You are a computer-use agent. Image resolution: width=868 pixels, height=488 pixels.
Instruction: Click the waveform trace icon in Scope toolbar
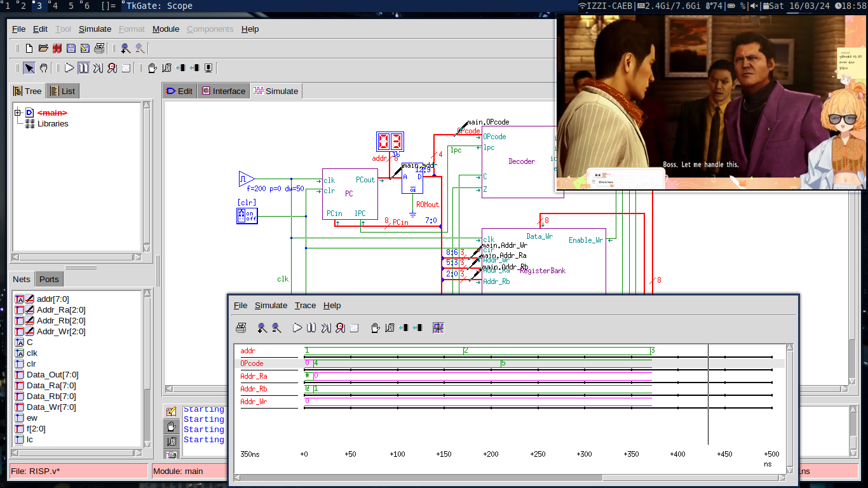point(438,328)
